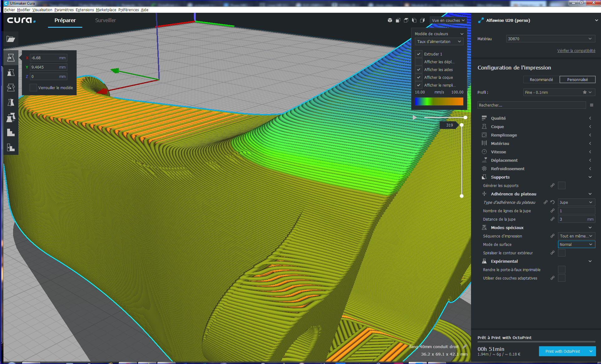The image size is (601, 364).
Task: Reset the Type d'adhérence du plateau setting
Action: point(552,202)
